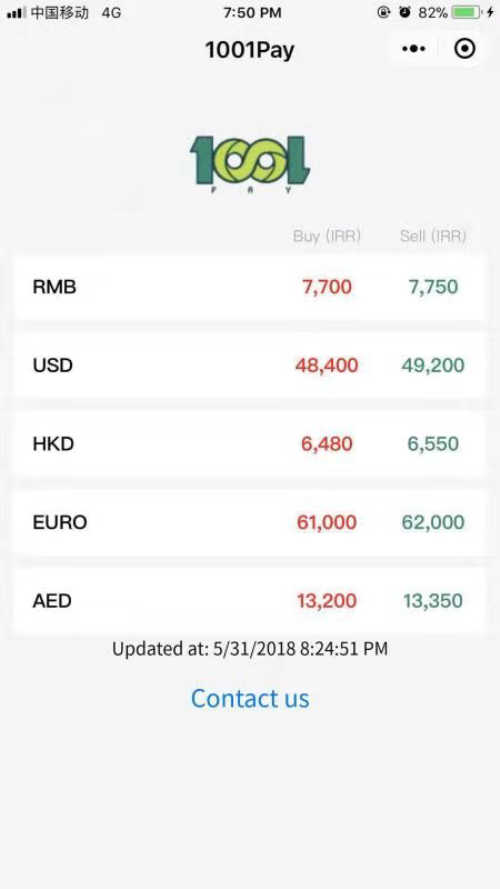Open the three-dot mini program menu
This screenshot has width=500, height=889.
coord(414,49)
